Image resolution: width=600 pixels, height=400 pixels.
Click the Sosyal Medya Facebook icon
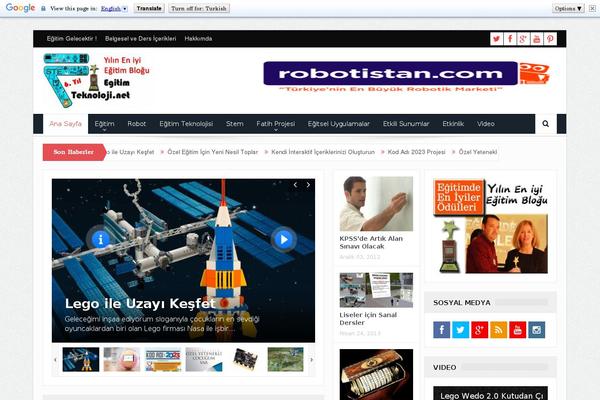coord(442,330)
